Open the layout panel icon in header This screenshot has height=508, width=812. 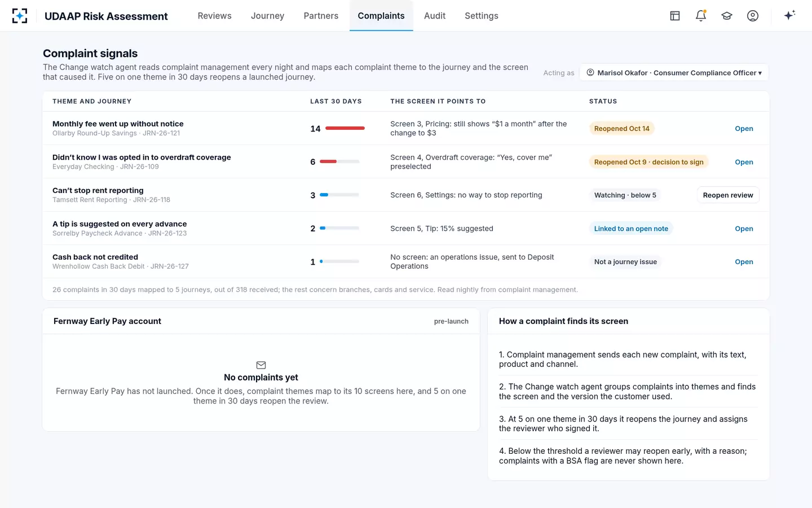pyautogui.click(x=675, y=16)
